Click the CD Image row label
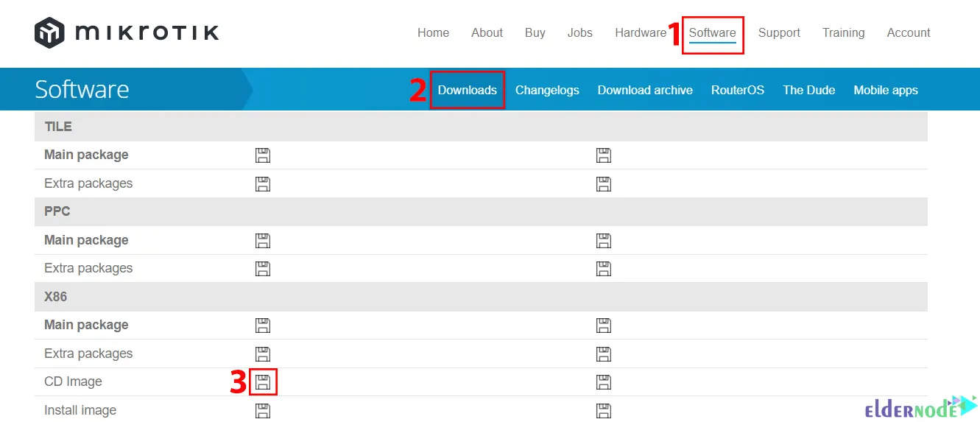Image resolution: width=980 pixels, height=422 pixels. point(73,381)
